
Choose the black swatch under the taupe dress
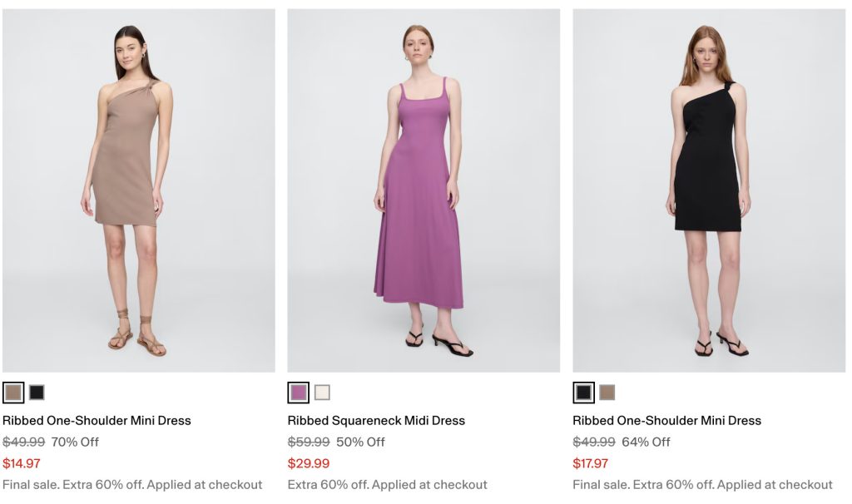tap(37, 393)
